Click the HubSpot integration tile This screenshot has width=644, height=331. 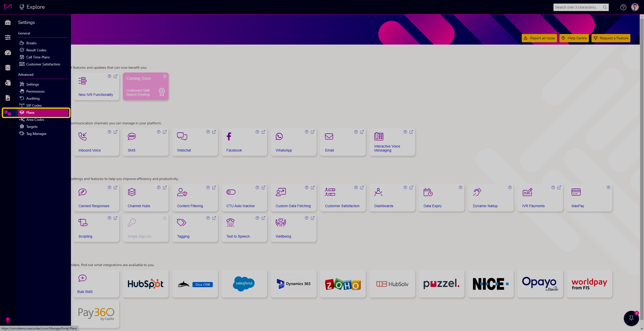coord(146,284)
